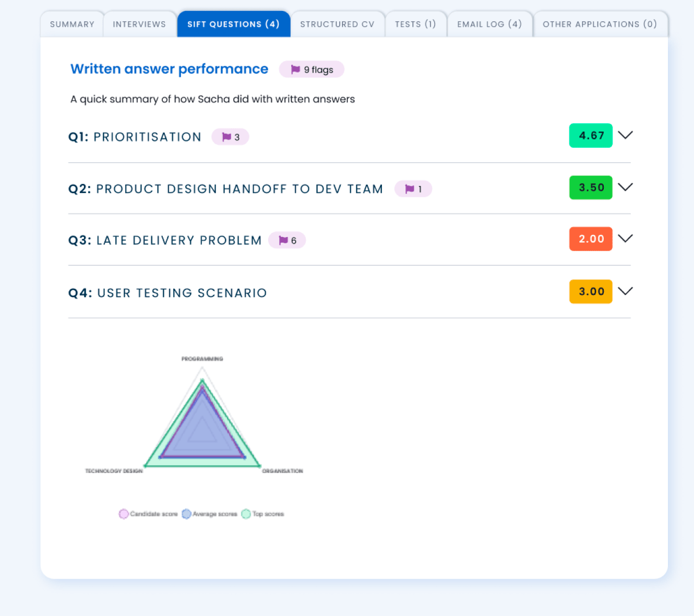694x616 pixels.
Task: Click the Written answer performance heading
Action: (x=169, y=68)
